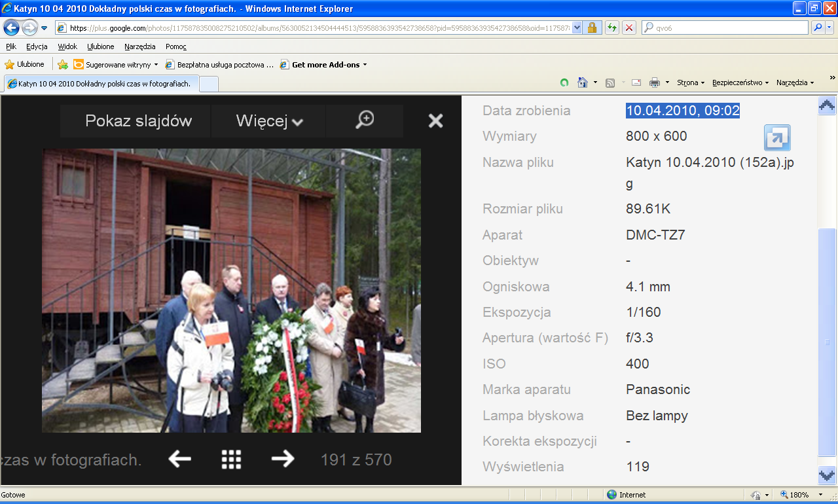The width and height of the screenshot is (838, 504).
Task: Expand the command bar overflow chevron
Action: point(833,79)
